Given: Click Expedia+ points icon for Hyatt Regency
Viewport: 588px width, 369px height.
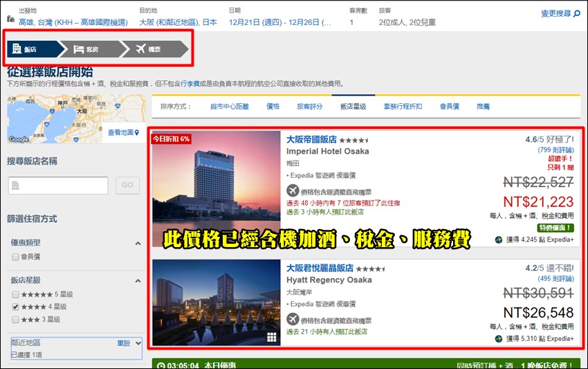Looking at the screenshot, I should point(498,339).
